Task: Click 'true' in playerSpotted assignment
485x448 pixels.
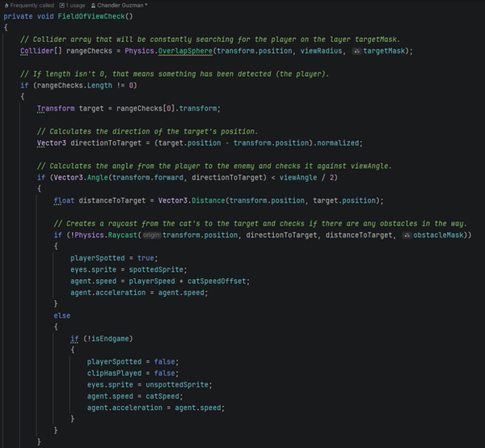Action: click(x=145, y=258)
